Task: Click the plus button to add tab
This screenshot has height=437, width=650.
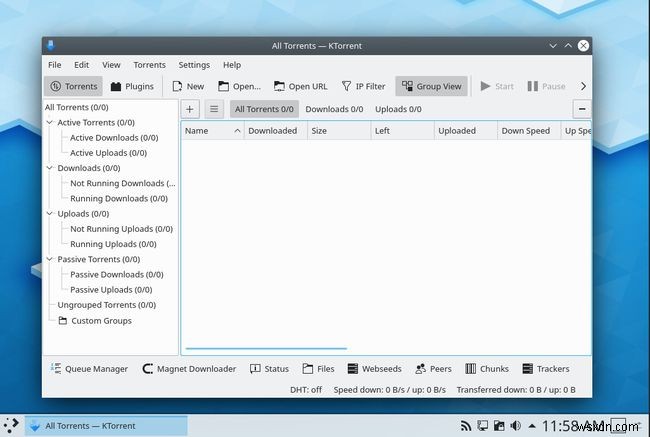Action: pos(190,109)
